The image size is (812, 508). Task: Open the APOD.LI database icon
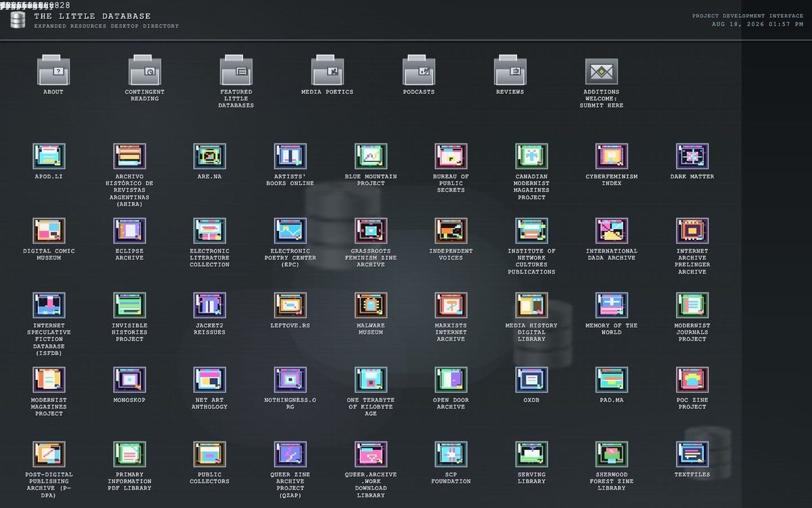[x=49, y=156]
